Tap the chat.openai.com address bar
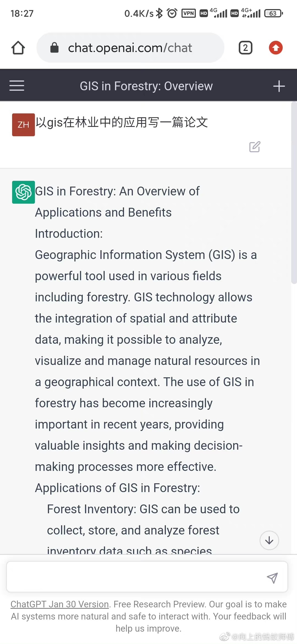The height and width of the screenshot is (644, 297). 130,48
